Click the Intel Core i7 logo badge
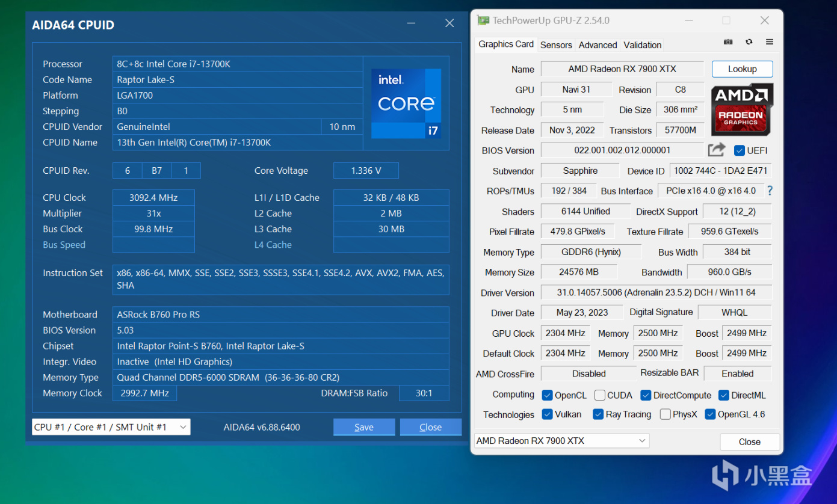 coord(406,103)
